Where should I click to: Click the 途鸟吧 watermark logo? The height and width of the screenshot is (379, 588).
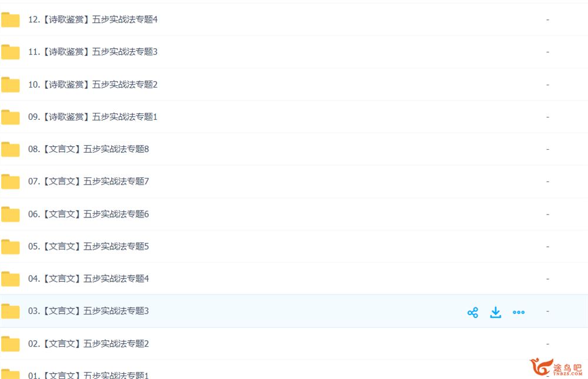click(556, 367)
